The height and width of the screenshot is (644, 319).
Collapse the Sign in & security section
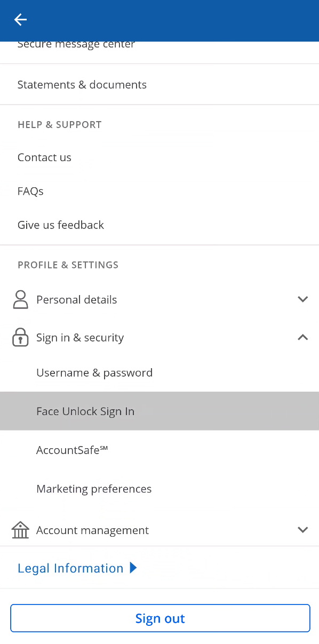pyautogui.click(x=302, y=337)
